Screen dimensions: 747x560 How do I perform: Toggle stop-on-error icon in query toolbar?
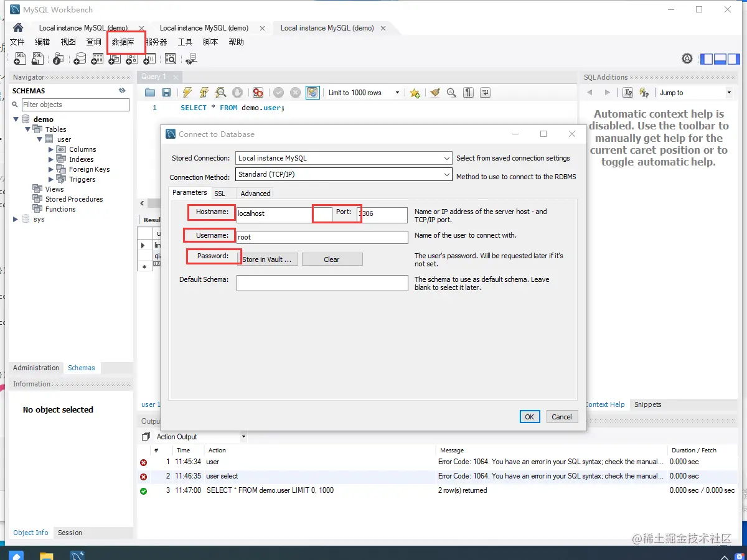[258, 93]
